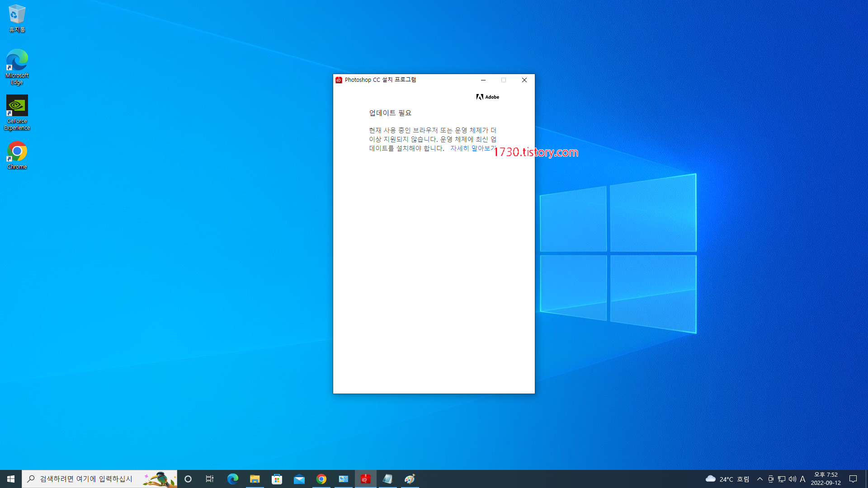Click the taskbar search box
The width and height of the screenshot is (868, 488).
pyautogui.click(x=86, y=479)
